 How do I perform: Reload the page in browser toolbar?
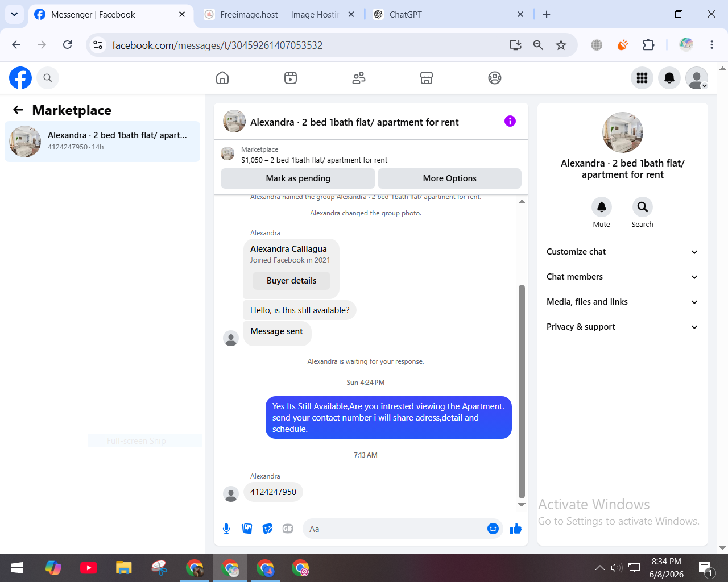coord(67,45)
